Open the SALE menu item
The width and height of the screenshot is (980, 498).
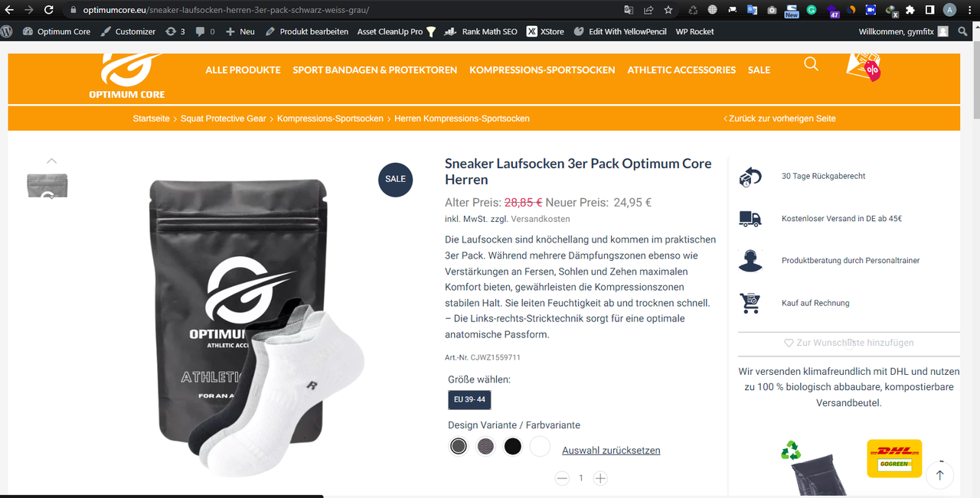(x=759, y=70)
